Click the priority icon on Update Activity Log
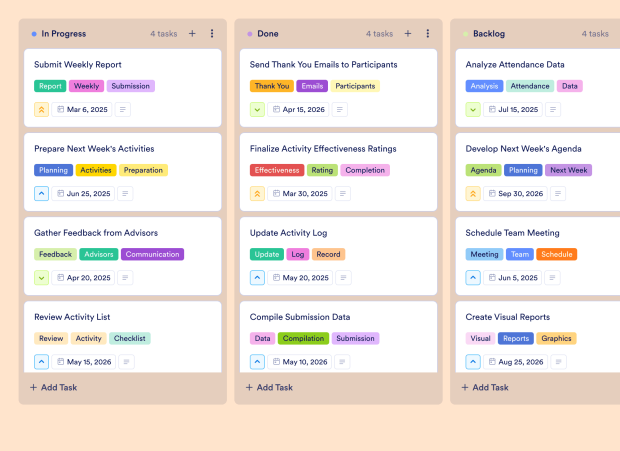 pyautogui.click(x=258, y=278)
